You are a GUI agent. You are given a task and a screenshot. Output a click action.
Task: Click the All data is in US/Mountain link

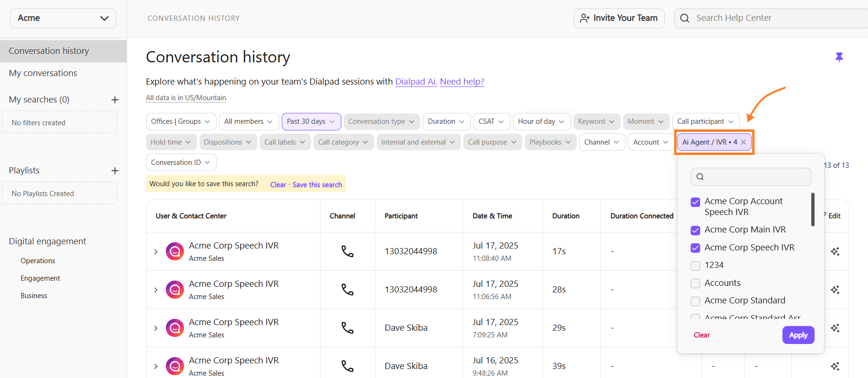186,98
